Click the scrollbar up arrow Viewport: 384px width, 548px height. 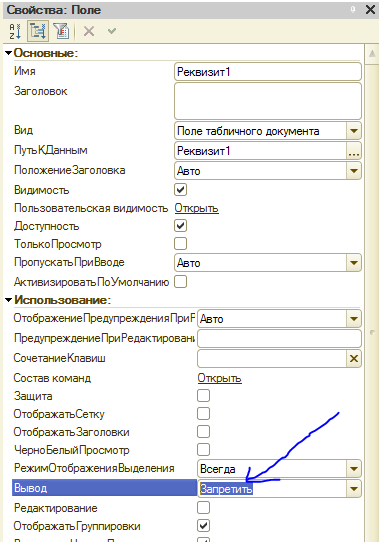tap(372, 54)
